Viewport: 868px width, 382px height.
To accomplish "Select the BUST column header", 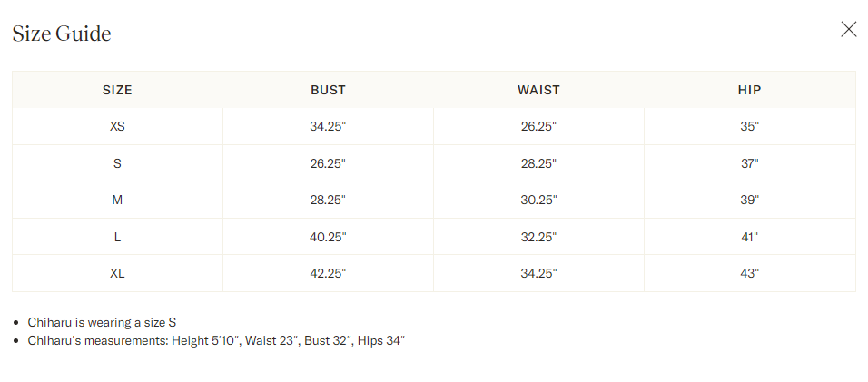I will (x=328, y=90).
